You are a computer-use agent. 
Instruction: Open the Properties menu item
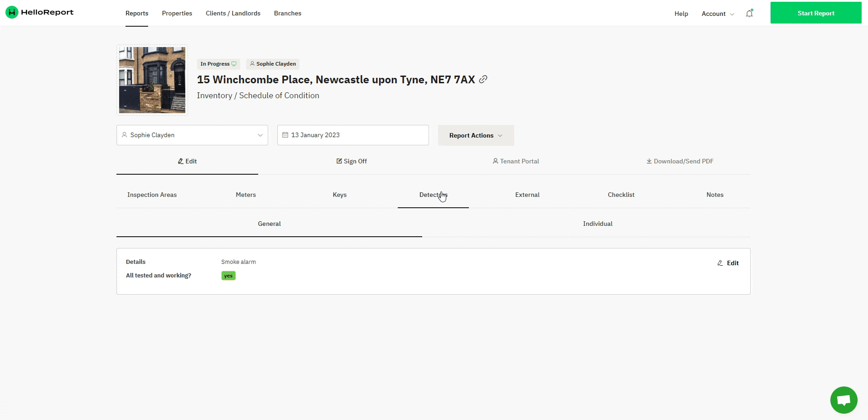tap(177, 13)
